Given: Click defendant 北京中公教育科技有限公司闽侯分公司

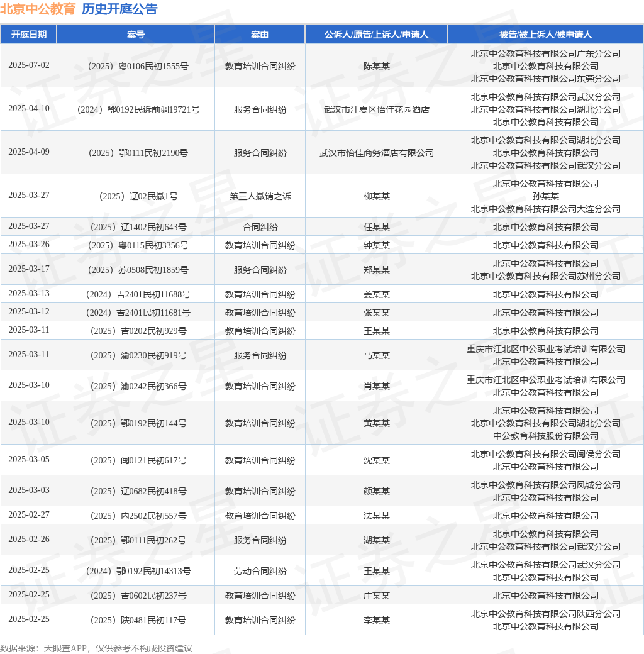Looking at the screenshot, I should [545, 454].
